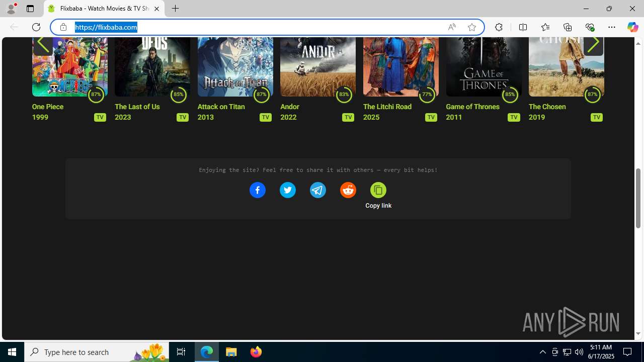Click the One Piece title link
644x362 pixels.
pyautogui.click(x=48, y=107)
